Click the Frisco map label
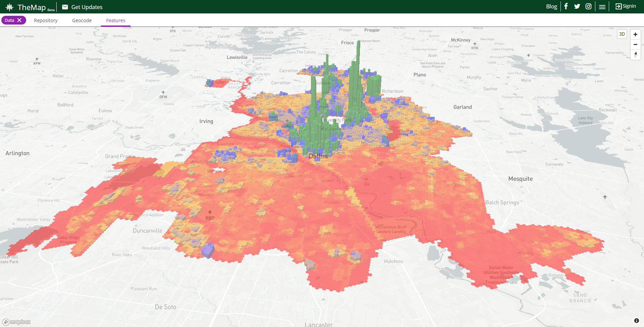The image size is (644, 327). [x=347, y=43]
